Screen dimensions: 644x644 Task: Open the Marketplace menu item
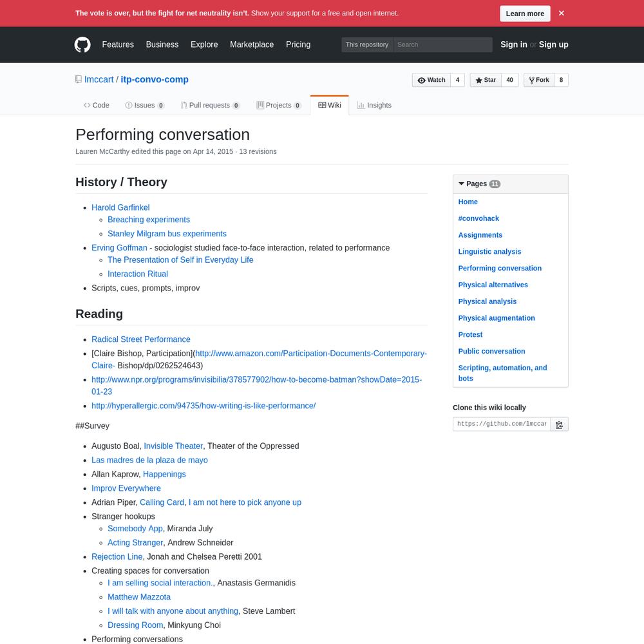tap(252, 44)
